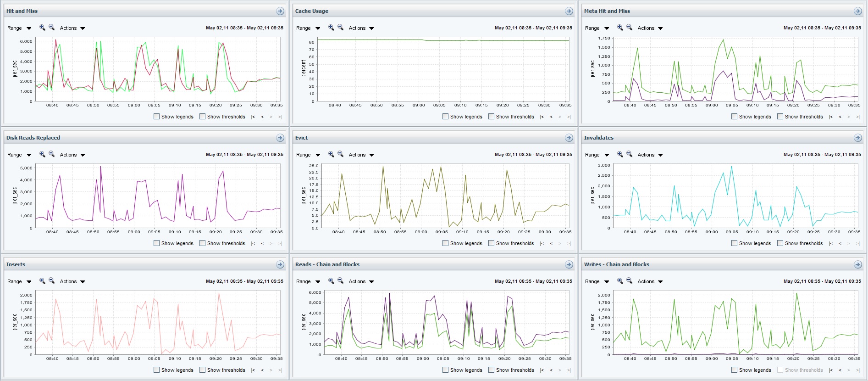Open Disk Reads Replaced panel arrow icon
Screen dimensions: 868x381
(280, 138)
